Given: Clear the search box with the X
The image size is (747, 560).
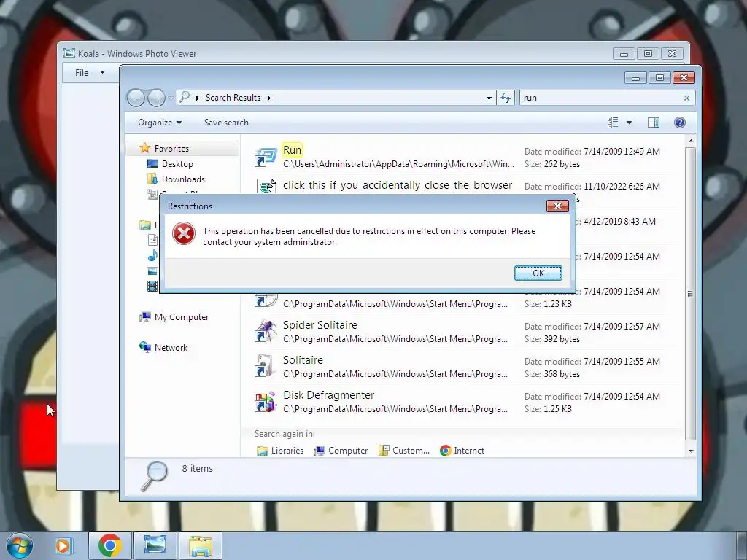Looking at the screenshot, I should click(686, 98).
